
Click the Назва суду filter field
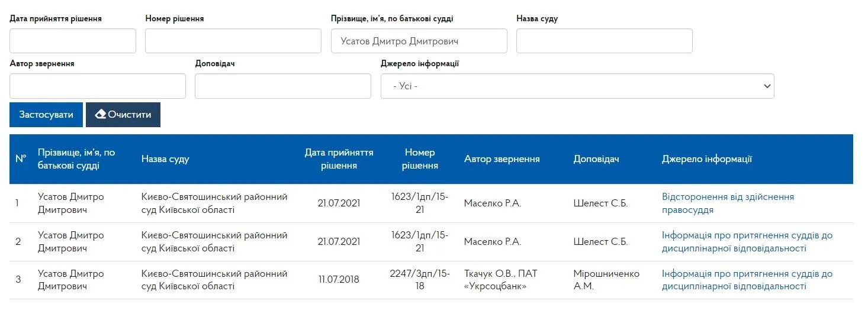[x=605, y=41]
